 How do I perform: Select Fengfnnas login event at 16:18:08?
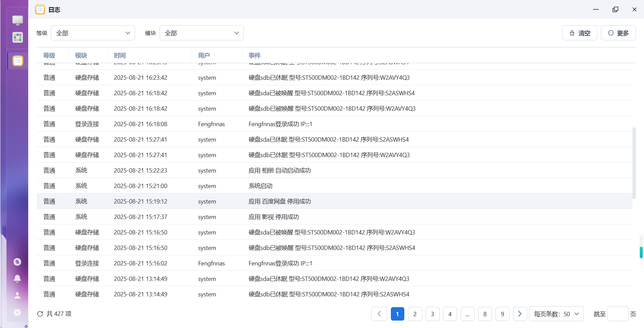tap(335, 124)
